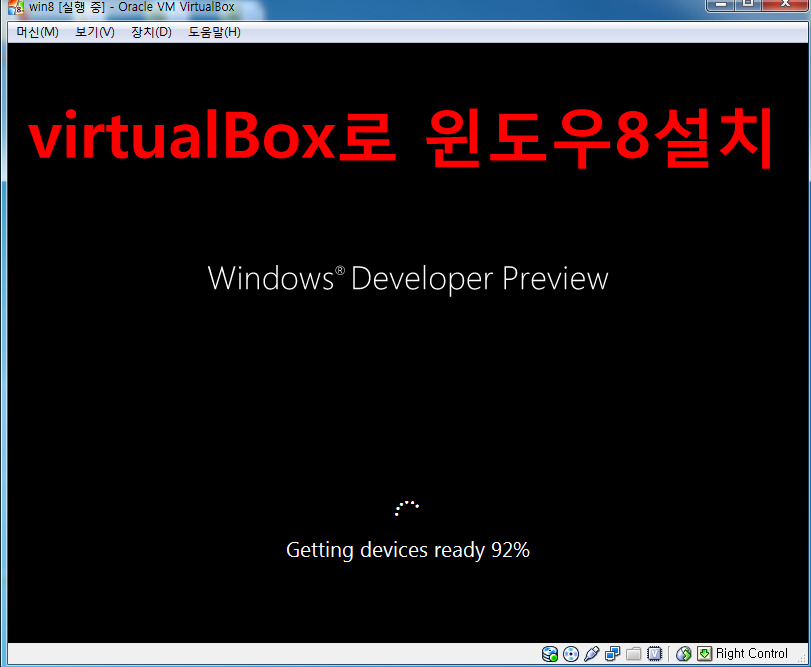Open the 보기(V) menu
This screenshot has height=667, width=811.
[95, 32]
